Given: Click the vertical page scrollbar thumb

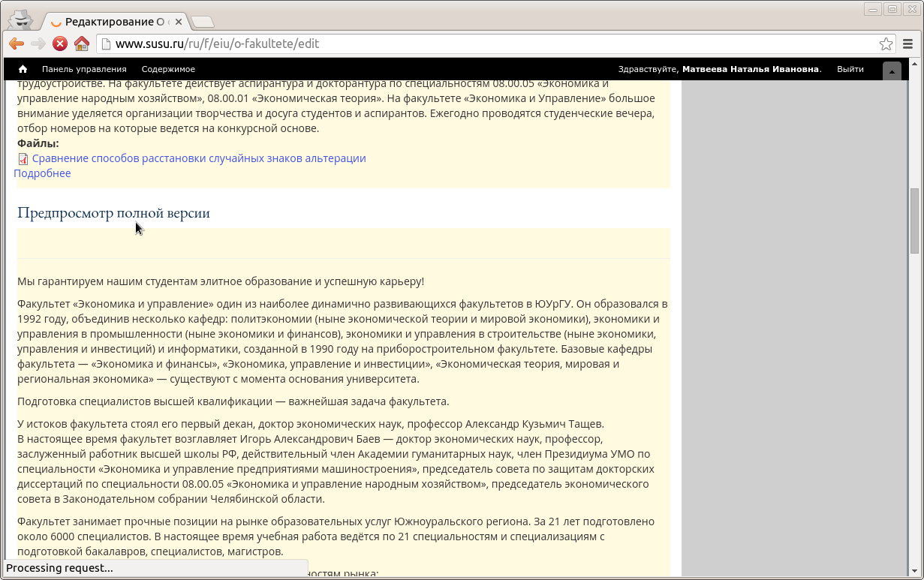Looking at the screenshot, I should click(x=914, y=221).
